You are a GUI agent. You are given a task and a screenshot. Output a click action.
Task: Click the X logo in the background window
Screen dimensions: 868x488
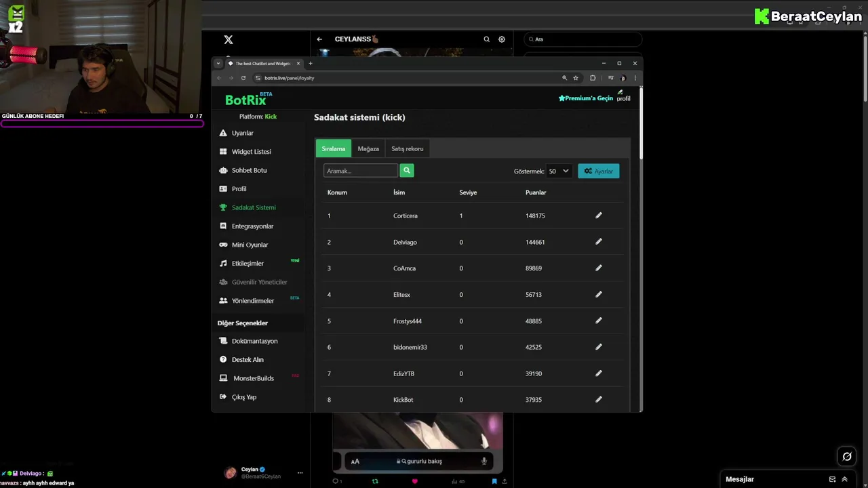click(229, 40)
